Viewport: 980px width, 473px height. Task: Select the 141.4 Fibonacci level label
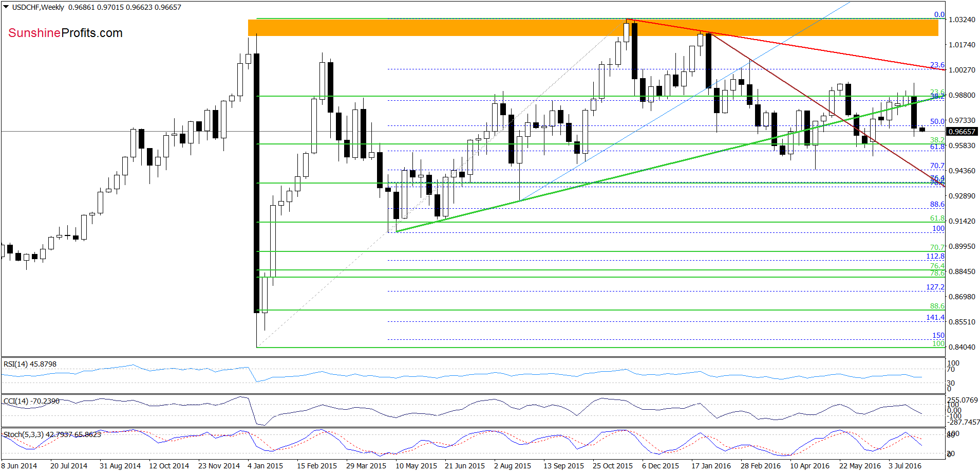pyautogui.click(x=935, y=317)
